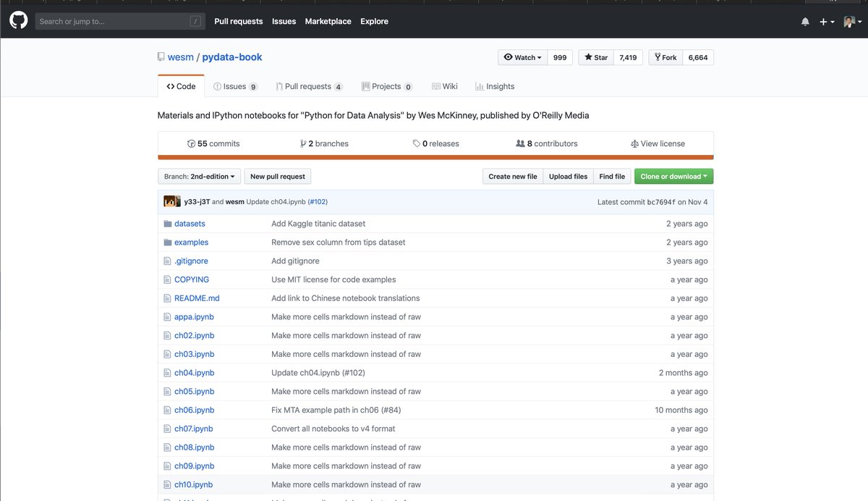Go to Explore
Viewport: 868px width, 501px height.
pyautogui.click(x=375, y=22)
